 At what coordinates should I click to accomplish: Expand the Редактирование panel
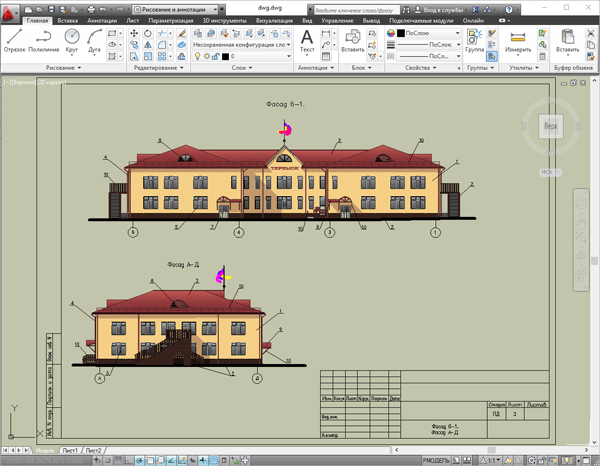[x=158, y=68]
